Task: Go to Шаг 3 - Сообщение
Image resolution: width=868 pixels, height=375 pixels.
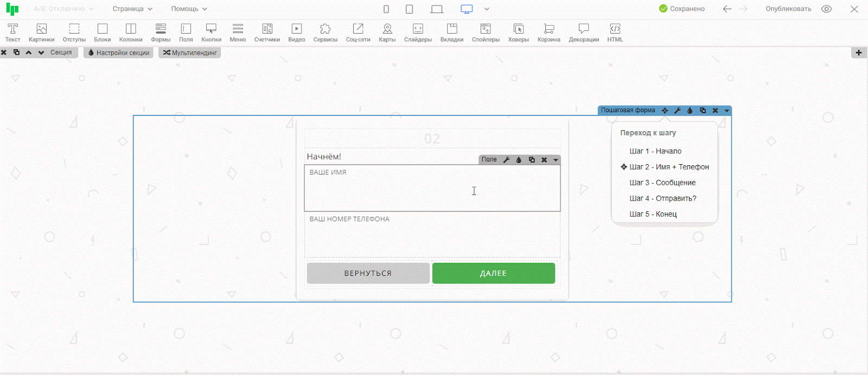Action: tap(662, 183)
